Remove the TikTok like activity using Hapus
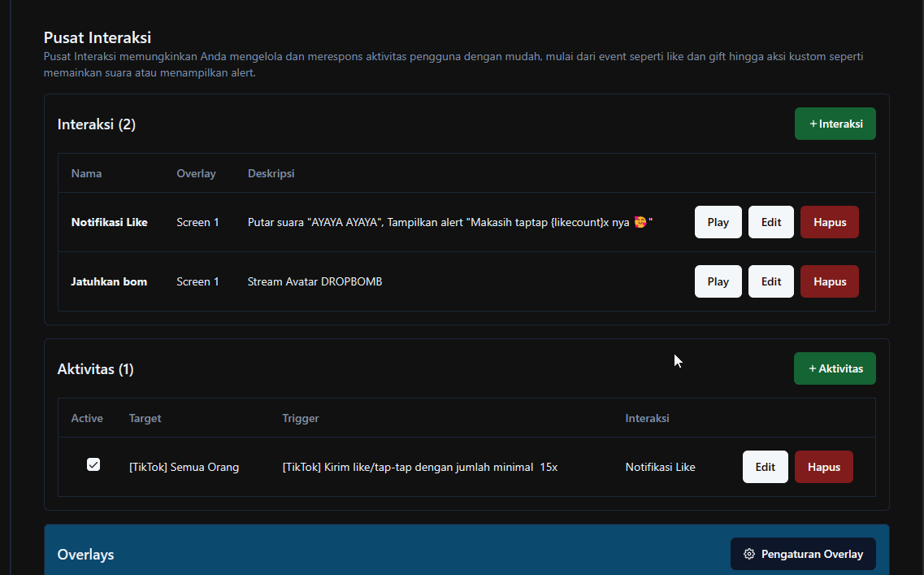The image size is (924, 575). tap(823, 467)
